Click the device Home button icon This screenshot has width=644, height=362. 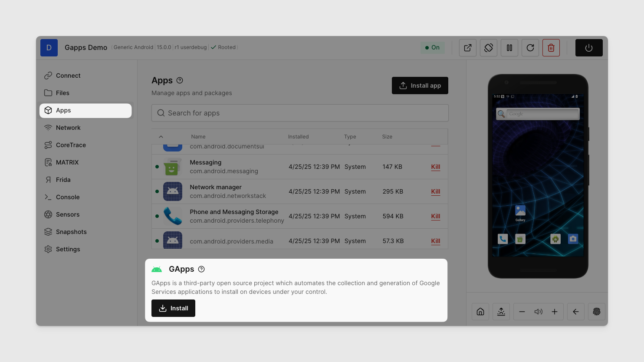[480, 312]
